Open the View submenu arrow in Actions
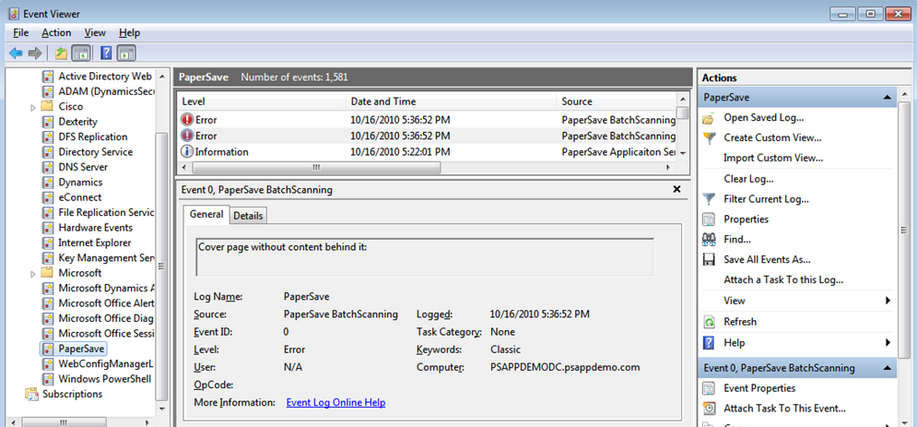Screen dimensions: 917x427 [887, 301]
